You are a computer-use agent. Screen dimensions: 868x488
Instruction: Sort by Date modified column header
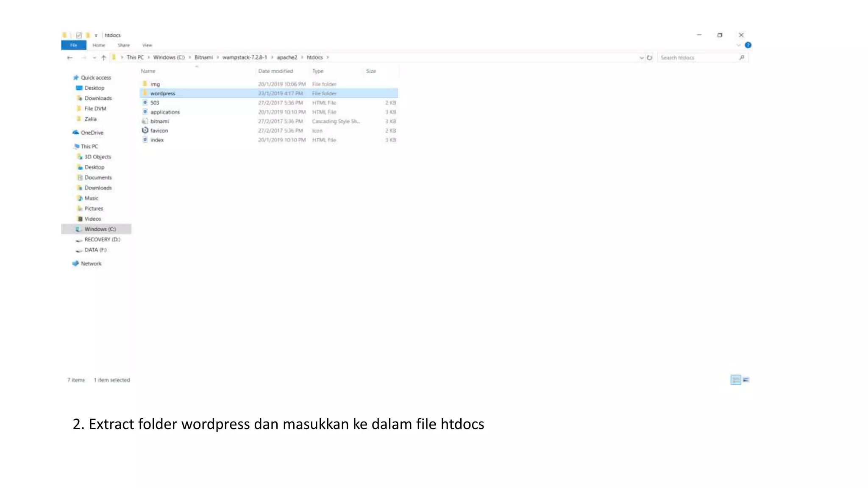275,71
